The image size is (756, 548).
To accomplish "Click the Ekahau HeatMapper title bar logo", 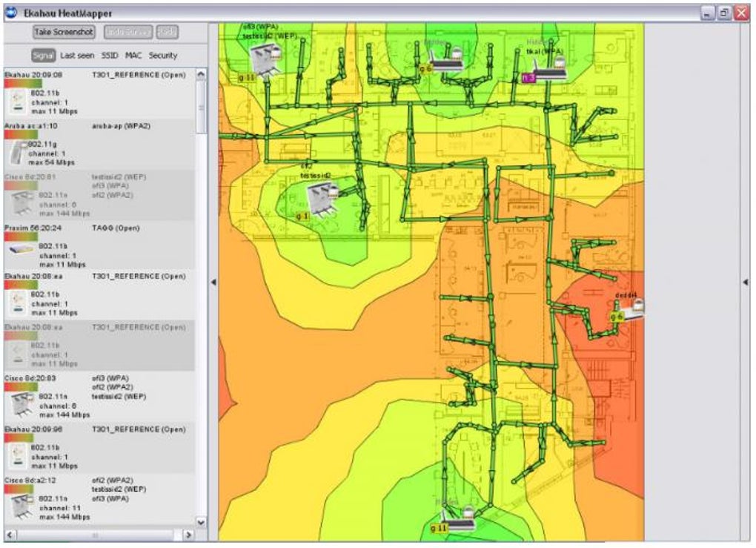I will 10,12.
